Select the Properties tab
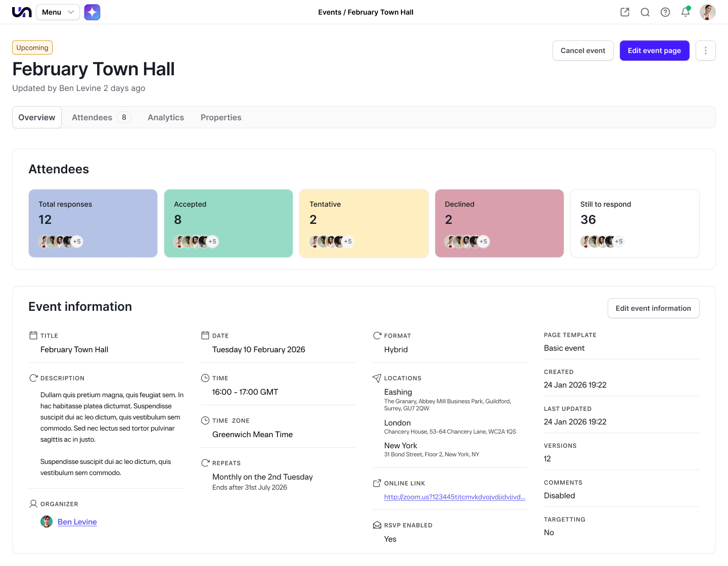This screenshot has width=728, height=566. [x=221, y=117]
